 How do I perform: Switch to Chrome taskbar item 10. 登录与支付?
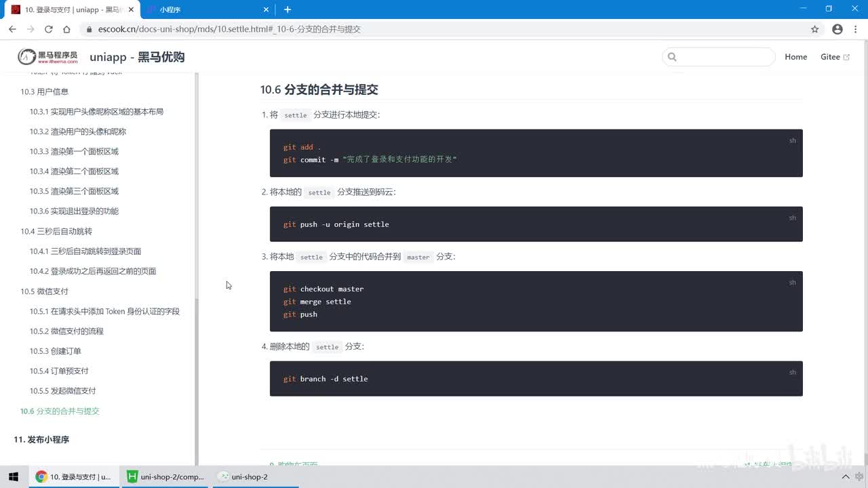(x=73, y=476)
